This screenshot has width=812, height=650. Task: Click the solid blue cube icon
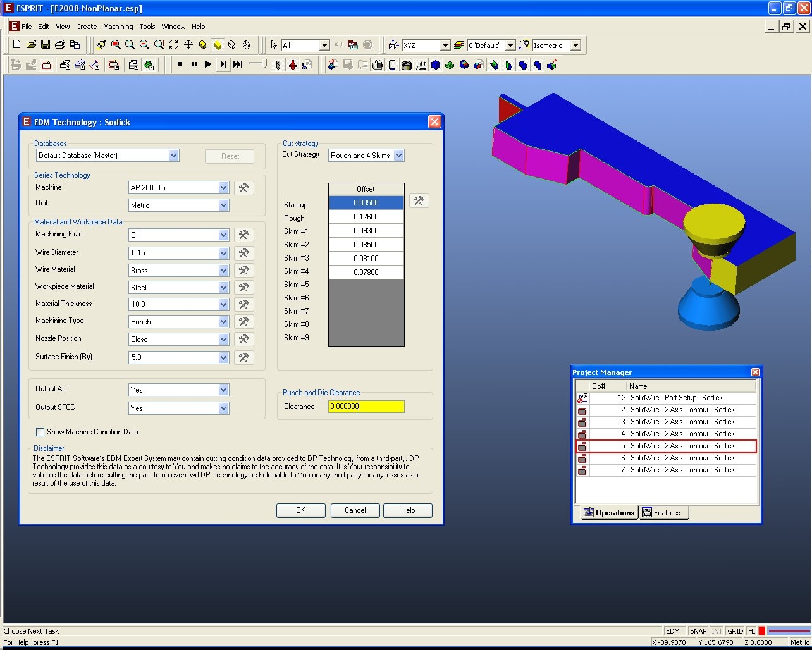pos(436,64)
